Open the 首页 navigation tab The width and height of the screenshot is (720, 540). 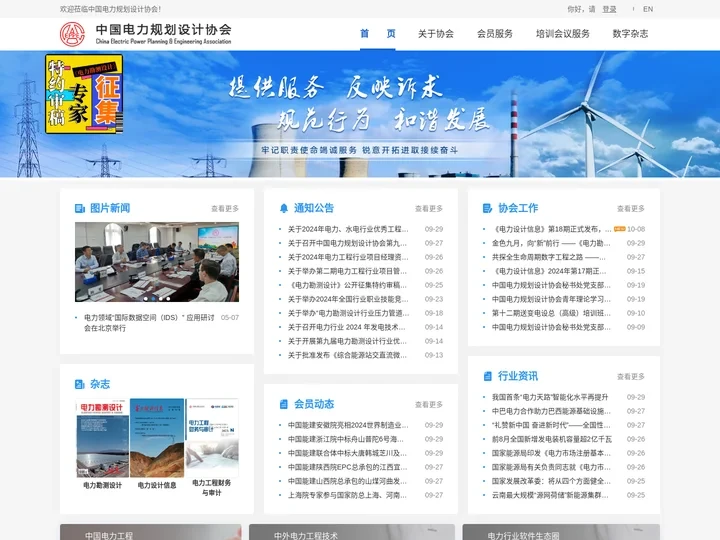click(x=377, y=34)
